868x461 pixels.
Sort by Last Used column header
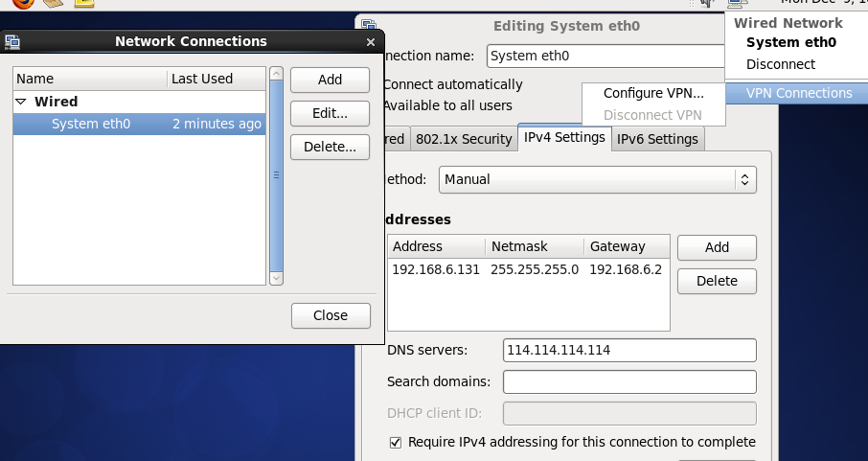click(x=217, y=79)
